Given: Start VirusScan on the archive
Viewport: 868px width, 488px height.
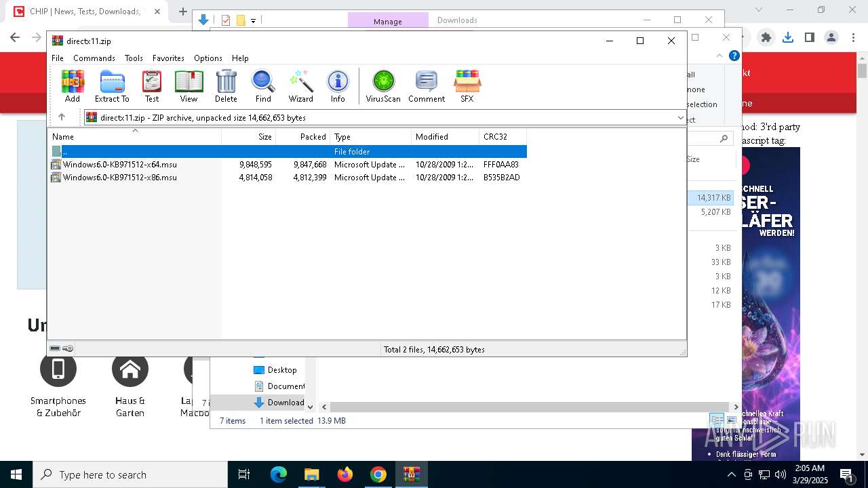Looking at the screenshot, I should coord(383,86).
